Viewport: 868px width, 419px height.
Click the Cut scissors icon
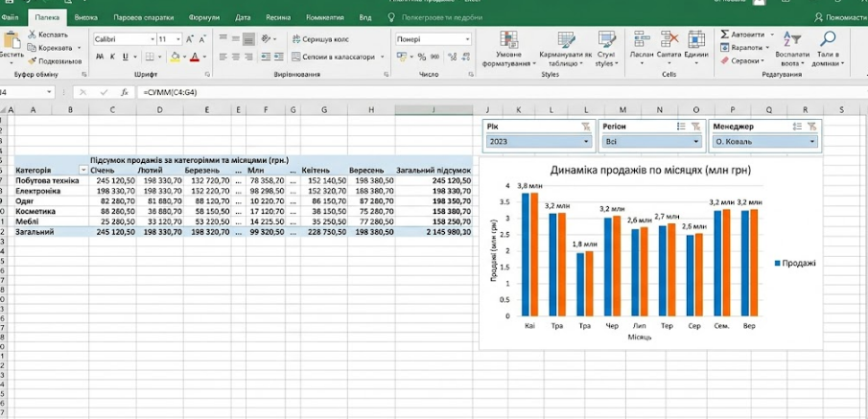click(x=32, y=35)
